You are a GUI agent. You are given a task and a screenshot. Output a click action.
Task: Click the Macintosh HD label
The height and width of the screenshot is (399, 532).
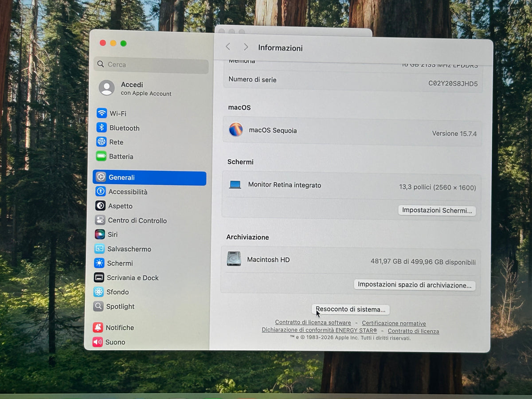pyautogui.click(x=268, y=260)
